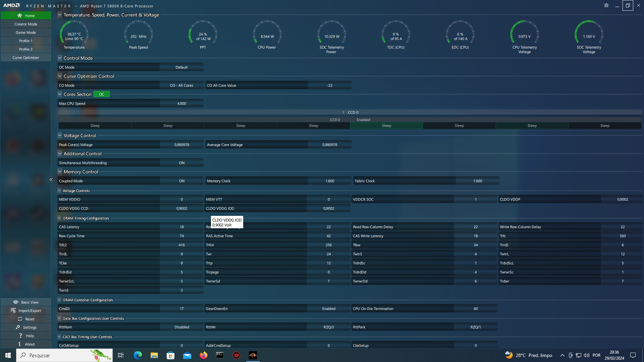Click the network icon in system tray
644x362 pixels.
point(579,355)
